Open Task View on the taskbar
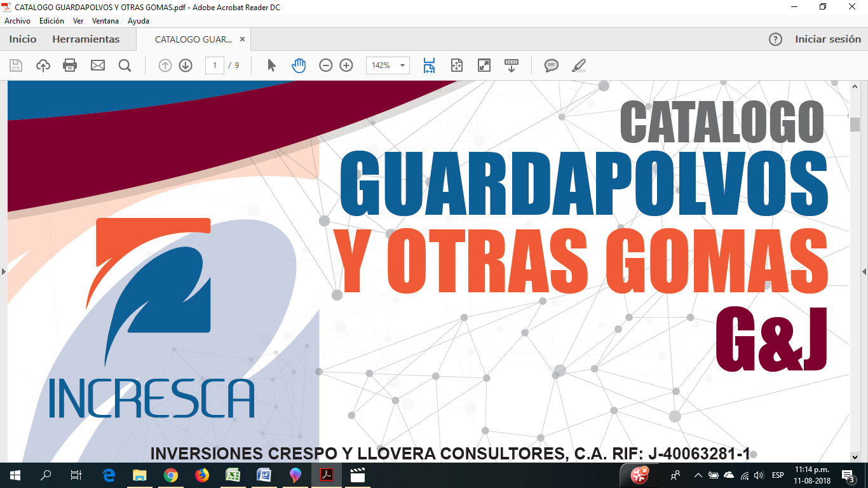868x488 pixels. (76, 475)
